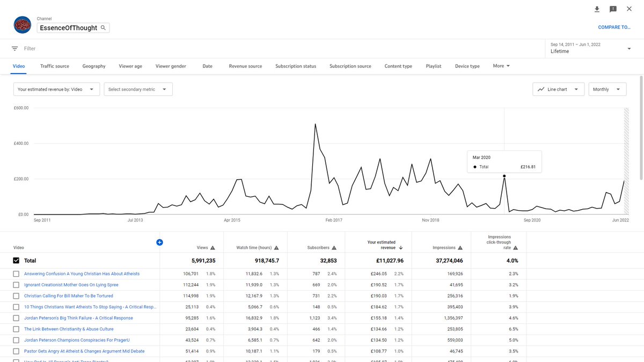The width and height of the screenshot is (644, 362).
Task: Click the Subscribers column header
Action: pos(318,248)
